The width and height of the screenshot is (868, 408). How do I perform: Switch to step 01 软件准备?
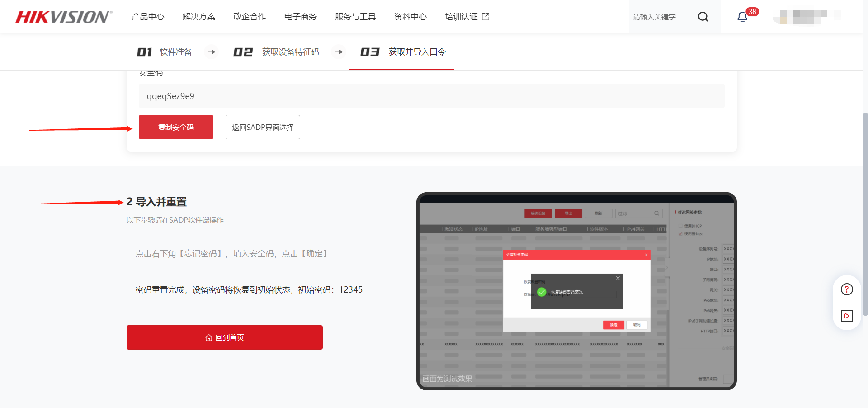point(165,52)
